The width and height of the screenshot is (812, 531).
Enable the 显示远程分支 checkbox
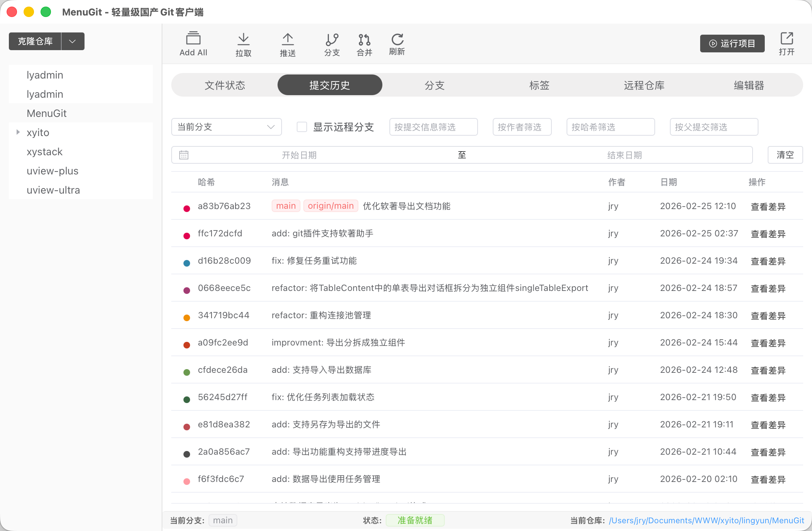point(302,127)
